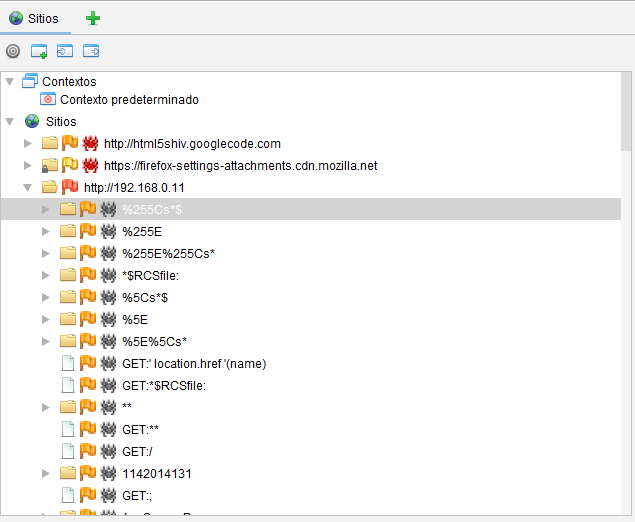The width and height of the screenshot is (635, 522).
Task: Click the import context icon
Action: 65,51
